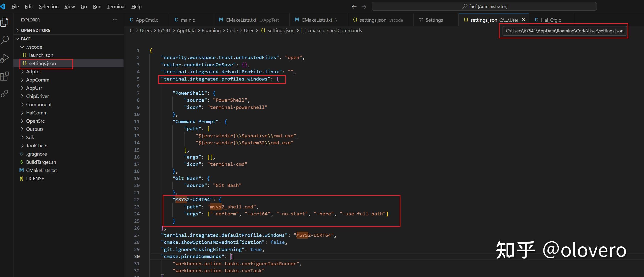
Task: Click the VS Code logo icon
Action: point(3,6)
